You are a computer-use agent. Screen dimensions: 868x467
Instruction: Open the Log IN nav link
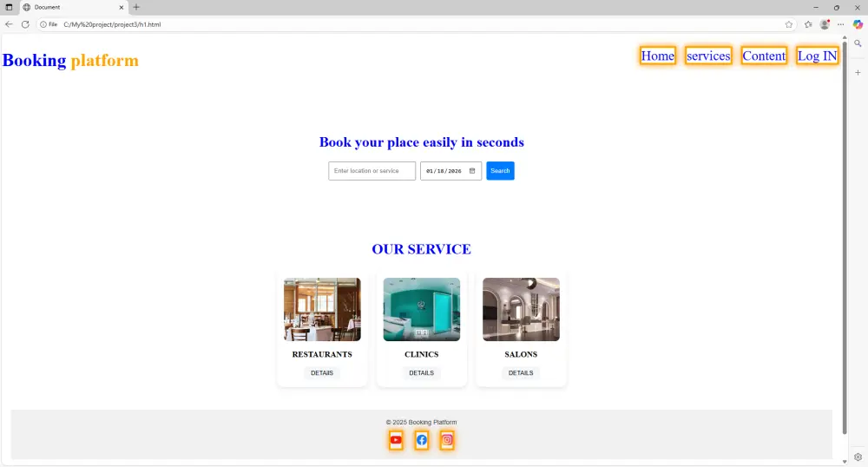(817, 56)
